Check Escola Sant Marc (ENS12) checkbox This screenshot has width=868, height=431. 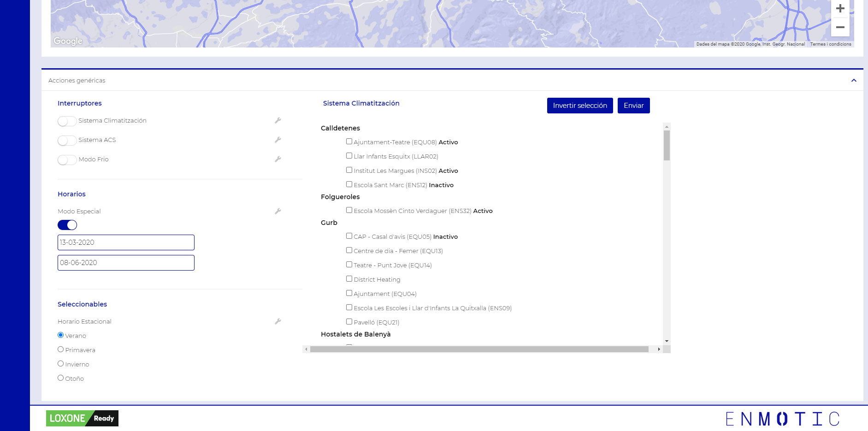tap(349, 184)
